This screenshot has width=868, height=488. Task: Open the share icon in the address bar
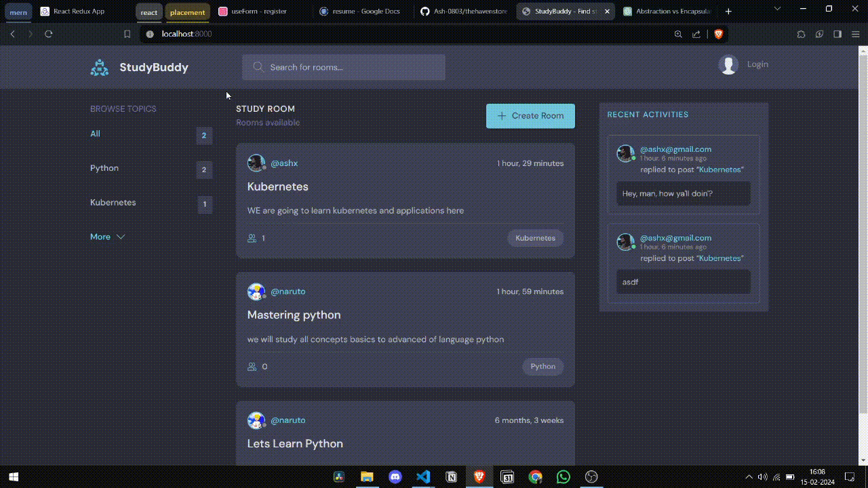696,34
